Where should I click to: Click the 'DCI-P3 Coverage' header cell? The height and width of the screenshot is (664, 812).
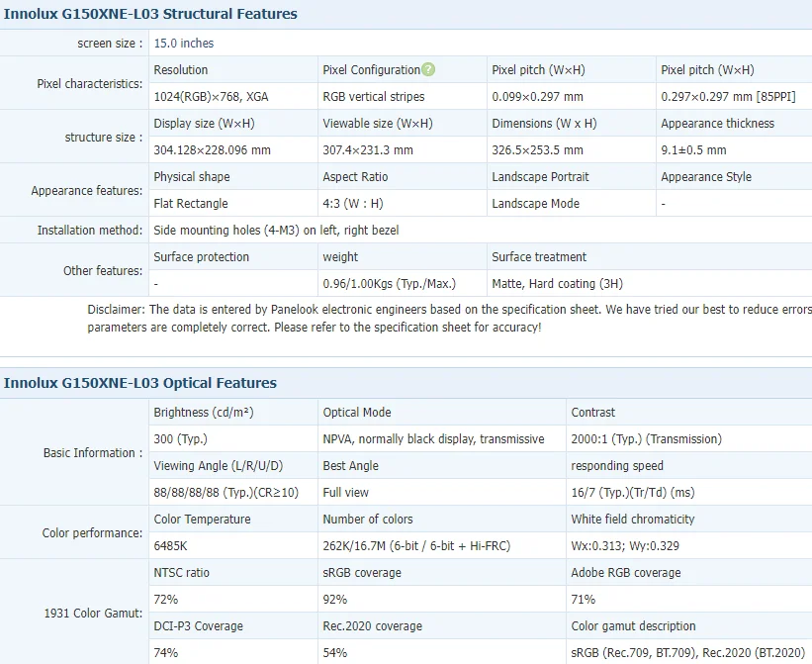tap(199, 626)
